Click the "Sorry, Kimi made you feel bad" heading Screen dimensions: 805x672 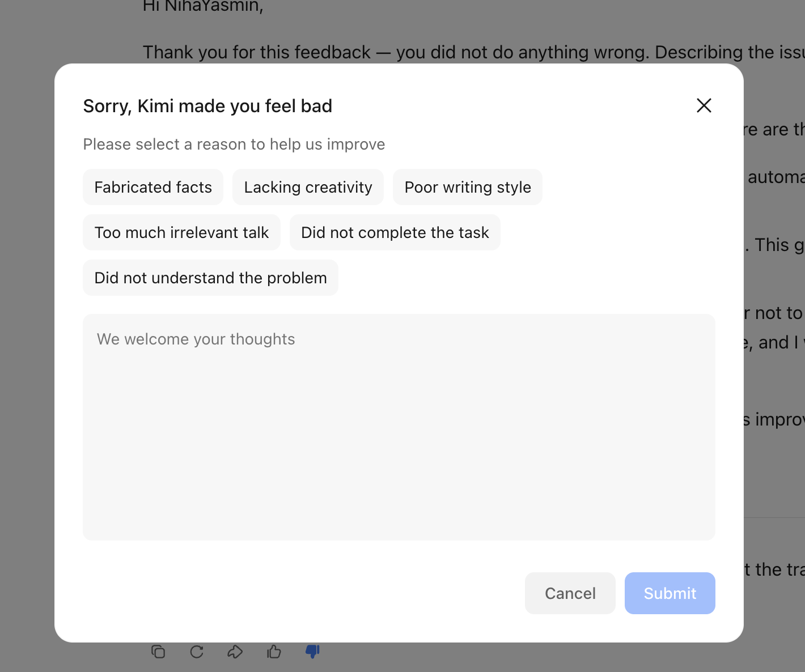[x=207, y=106]
